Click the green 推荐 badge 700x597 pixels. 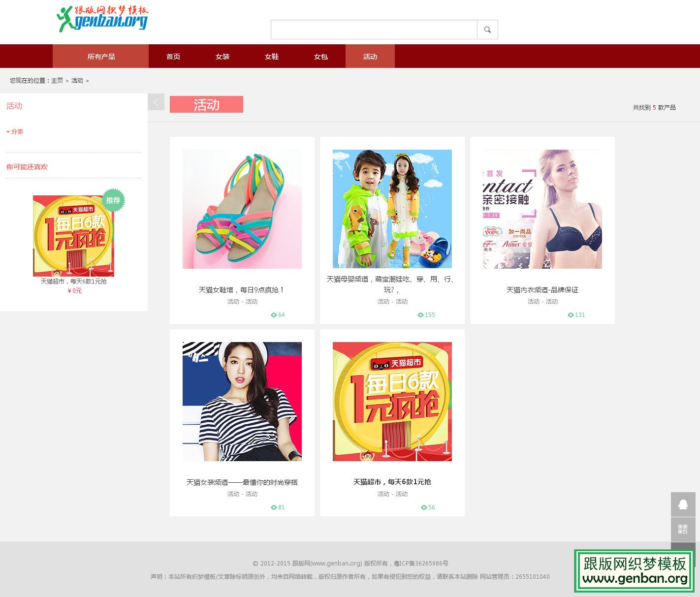point(113,200)
